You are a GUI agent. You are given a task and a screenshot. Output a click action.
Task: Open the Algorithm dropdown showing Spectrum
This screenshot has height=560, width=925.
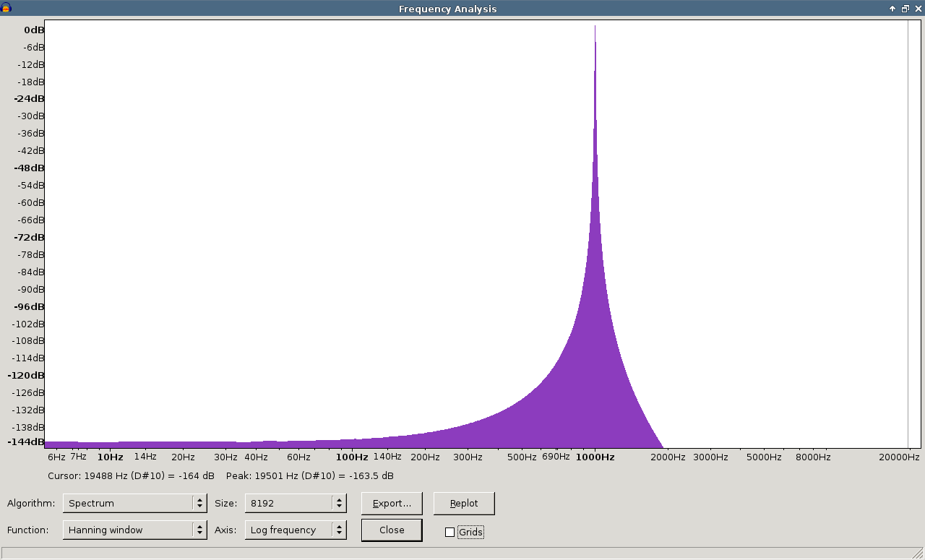[134, 503]
